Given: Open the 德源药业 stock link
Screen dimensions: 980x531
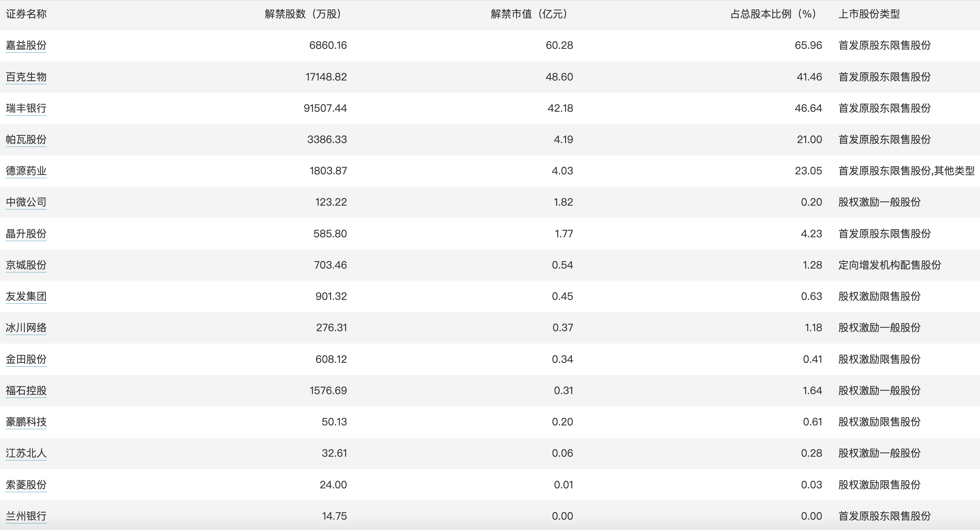Looking at the screenshot, I should click(26, 171).
